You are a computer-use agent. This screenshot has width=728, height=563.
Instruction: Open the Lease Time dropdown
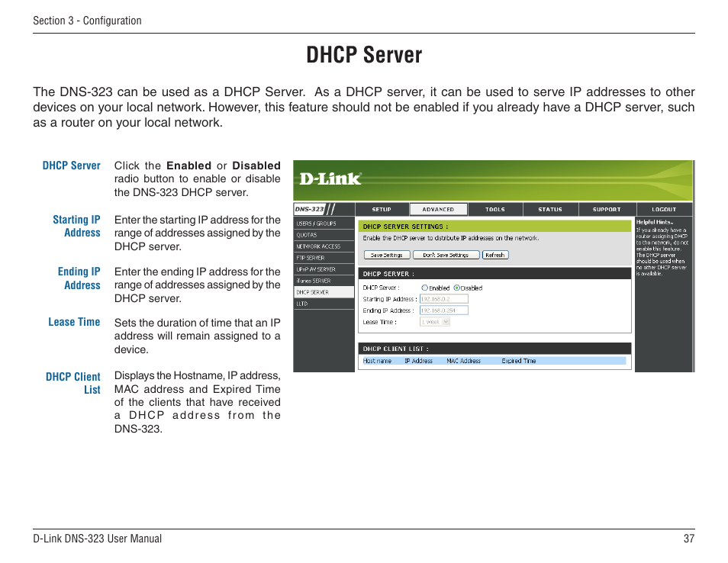[434, 322]
